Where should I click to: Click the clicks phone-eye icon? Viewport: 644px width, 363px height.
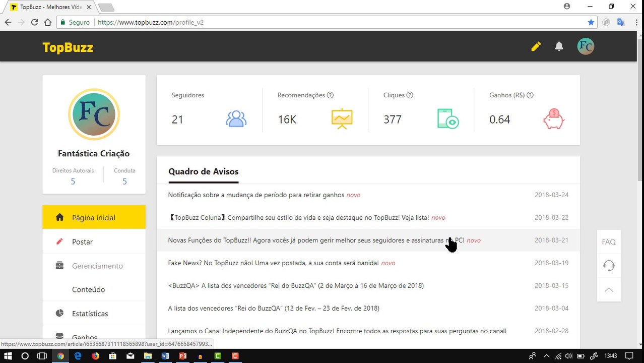click(x=447, y=118)
